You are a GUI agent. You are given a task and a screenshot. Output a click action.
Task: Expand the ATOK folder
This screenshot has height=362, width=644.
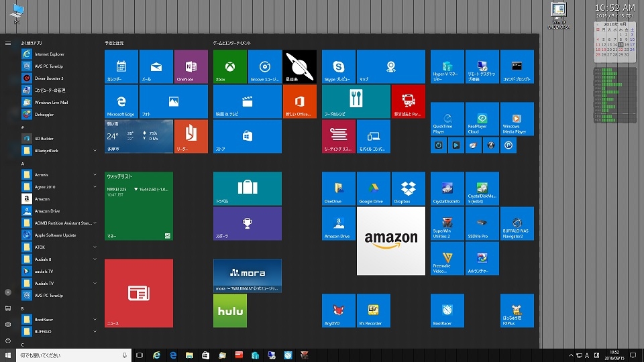[x=95, y=247]
